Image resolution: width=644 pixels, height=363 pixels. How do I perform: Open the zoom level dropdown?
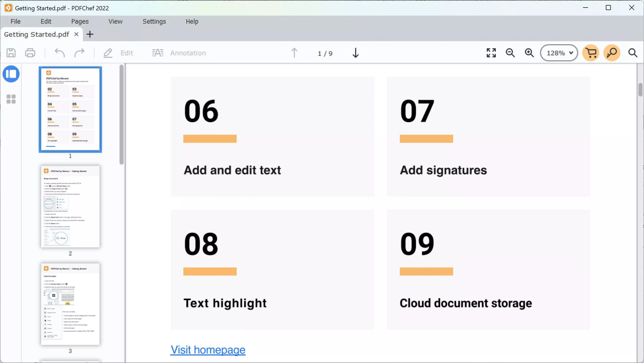point(559,53)
